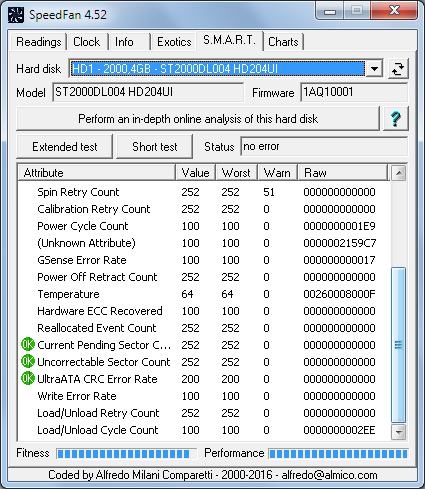Select the Load/Unload Retry Count row
The image size is (425, 489).
point(203,413)
